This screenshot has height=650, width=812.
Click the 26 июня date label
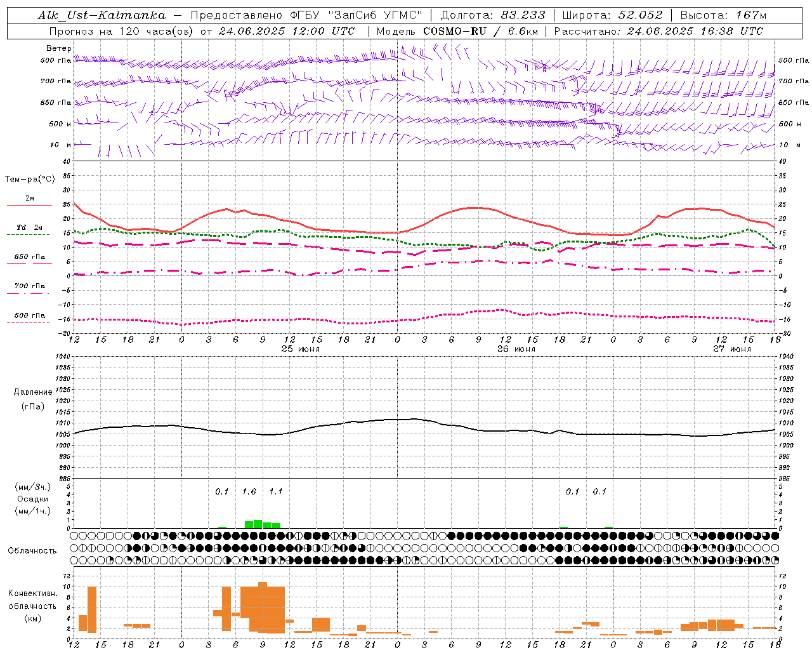pos(516,349)
